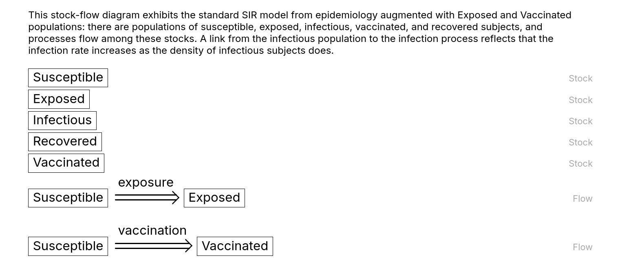Select Vaccinated target of vaccination flow
This screenshot has height=273, width=644.
235,246
